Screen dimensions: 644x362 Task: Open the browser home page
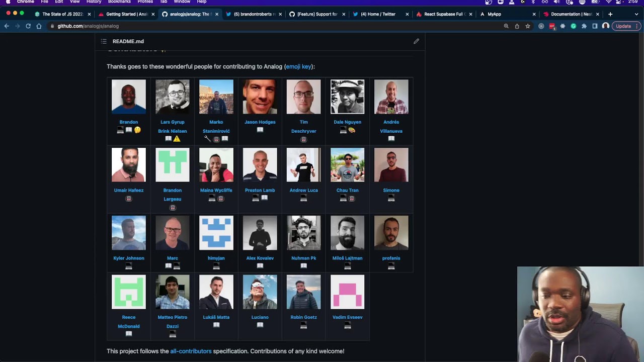click(x=39, y=26)
